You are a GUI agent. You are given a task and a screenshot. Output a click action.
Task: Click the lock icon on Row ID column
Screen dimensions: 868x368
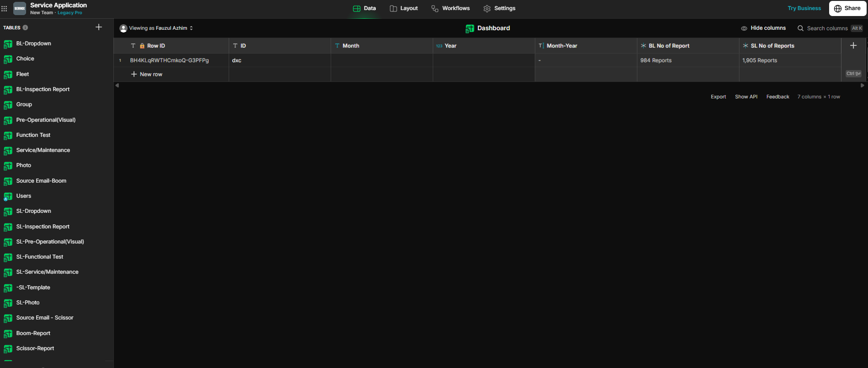pyautogui.click(x=142, y=46)
